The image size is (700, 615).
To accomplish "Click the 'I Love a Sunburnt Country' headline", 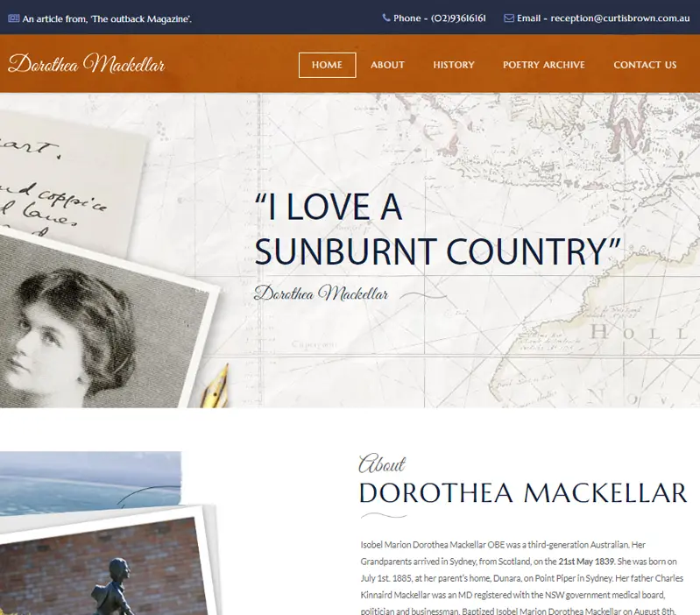I will (437, 229).
